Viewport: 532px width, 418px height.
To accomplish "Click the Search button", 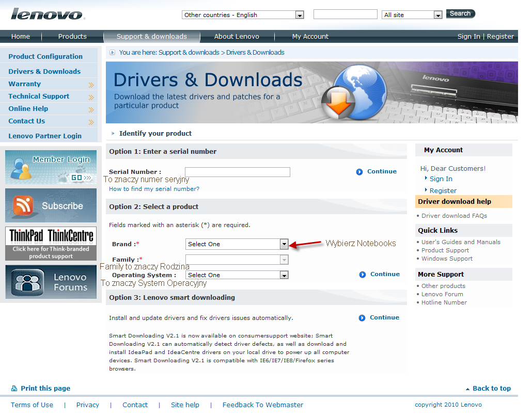I will 460,13.
